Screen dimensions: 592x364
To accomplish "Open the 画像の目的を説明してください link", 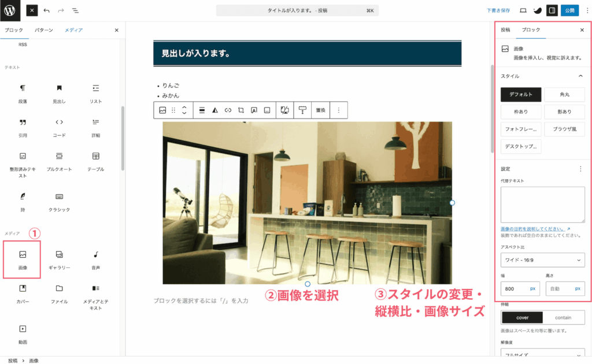I will 535,229.
